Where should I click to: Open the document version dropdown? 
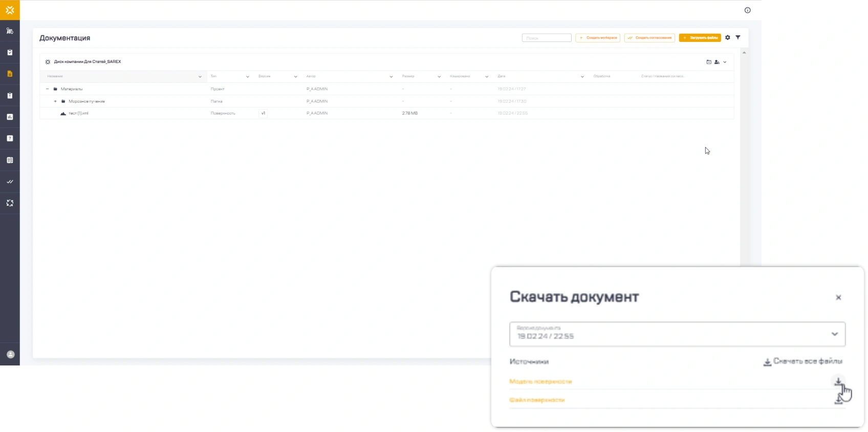[x=677, y=334]
